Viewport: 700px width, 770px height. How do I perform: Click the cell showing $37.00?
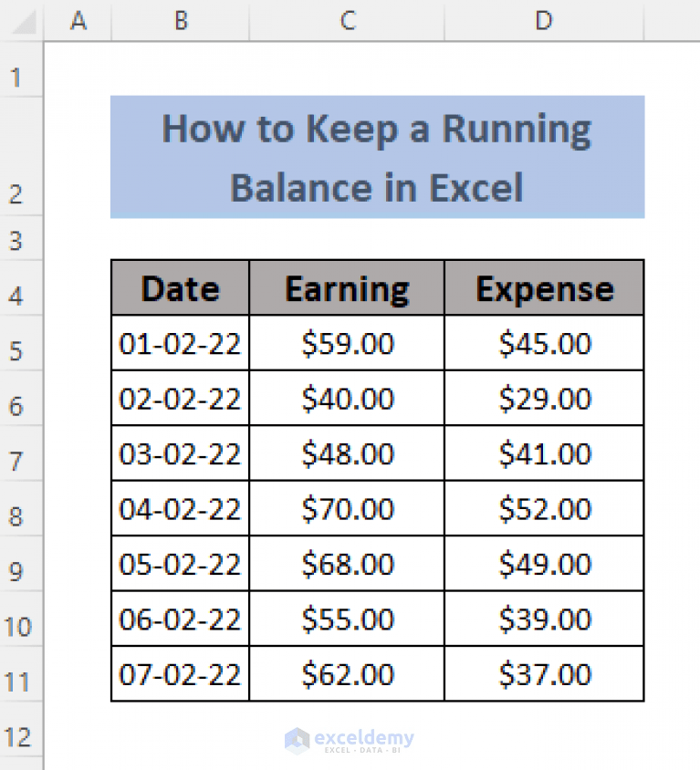click(543, 673)
